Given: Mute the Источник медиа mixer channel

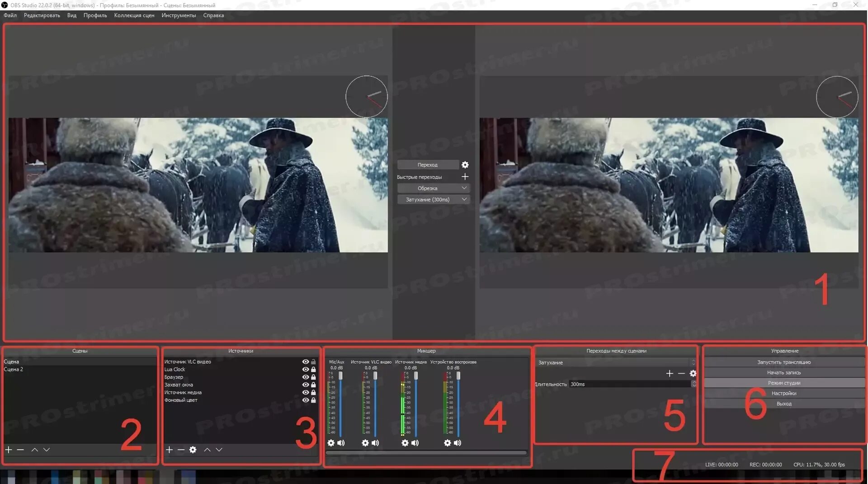Looking at the screenshot, I should (415, 443).
